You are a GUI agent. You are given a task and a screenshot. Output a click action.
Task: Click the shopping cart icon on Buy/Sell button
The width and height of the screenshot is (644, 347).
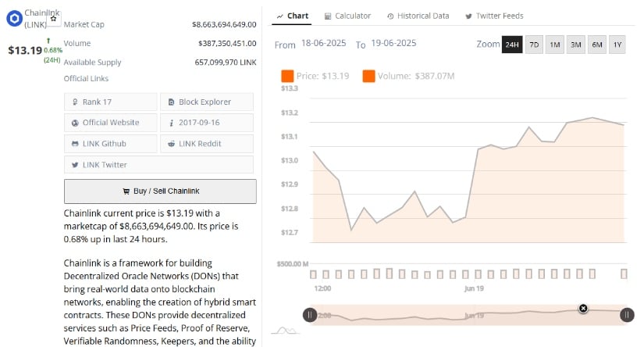point(126,191)
